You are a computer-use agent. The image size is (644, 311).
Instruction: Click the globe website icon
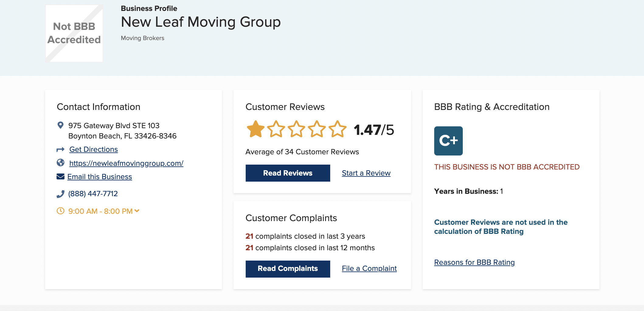click(61, 163)
